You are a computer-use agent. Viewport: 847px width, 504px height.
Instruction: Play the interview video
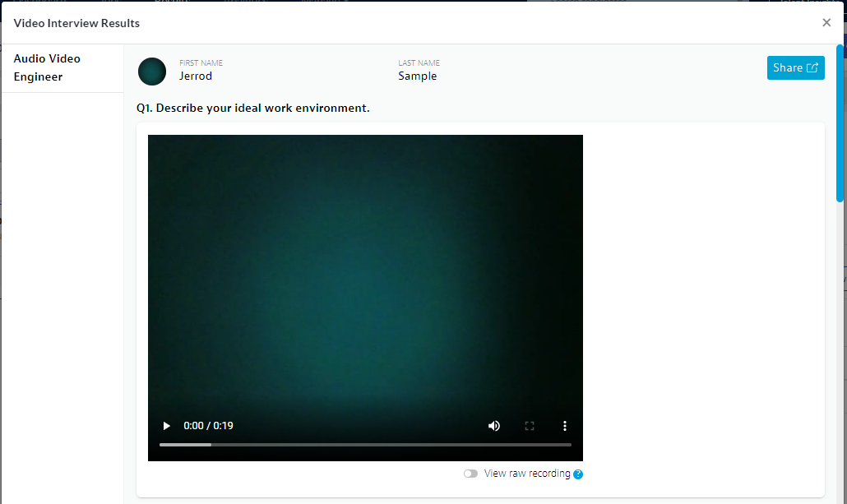tap(166, 426)
